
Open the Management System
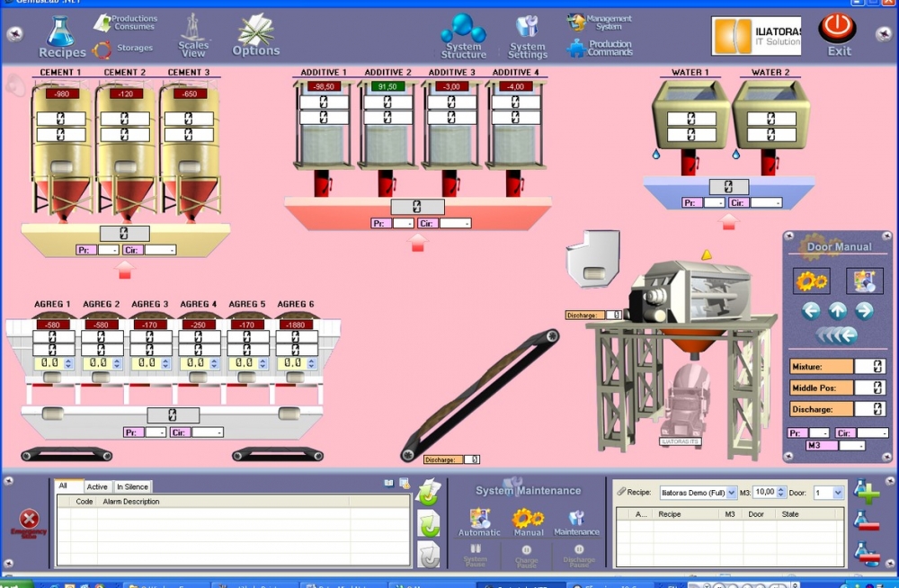[599, 22]
